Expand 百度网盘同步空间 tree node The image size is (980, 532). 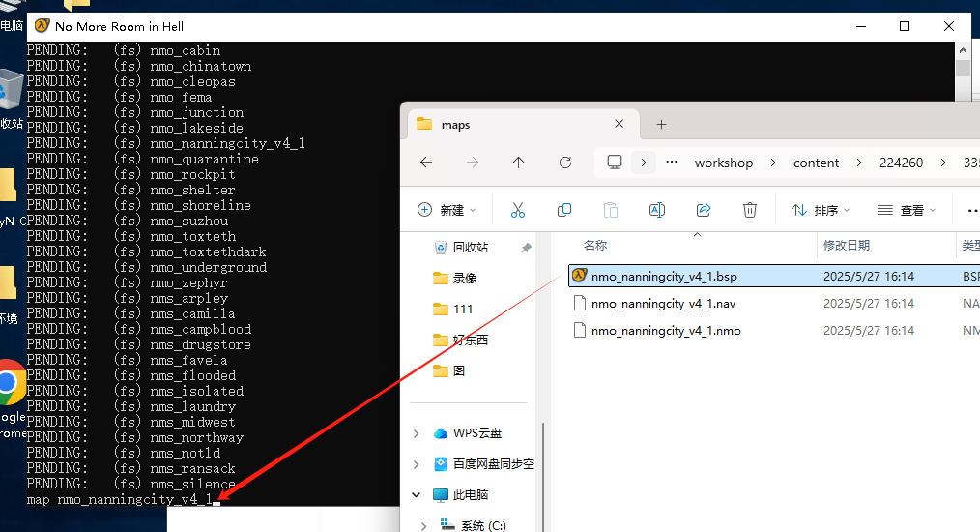click(417, 463)
